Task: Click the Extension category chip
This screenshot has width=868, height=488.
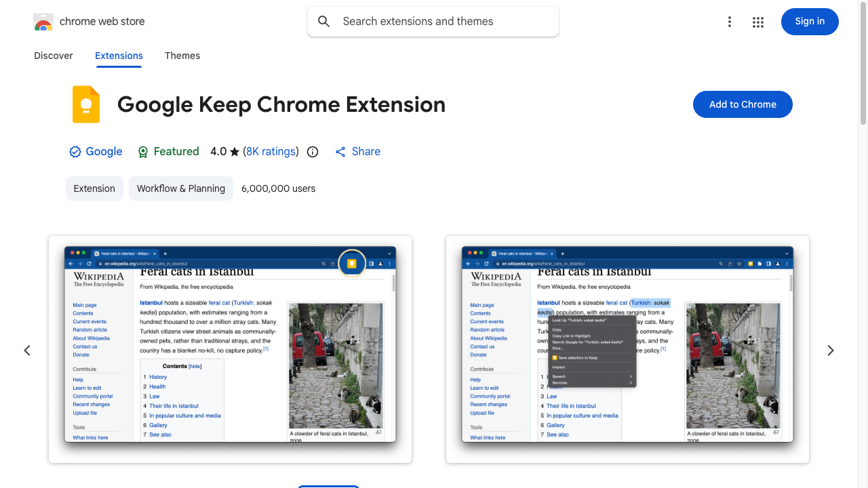Action: tap(94, 188)
